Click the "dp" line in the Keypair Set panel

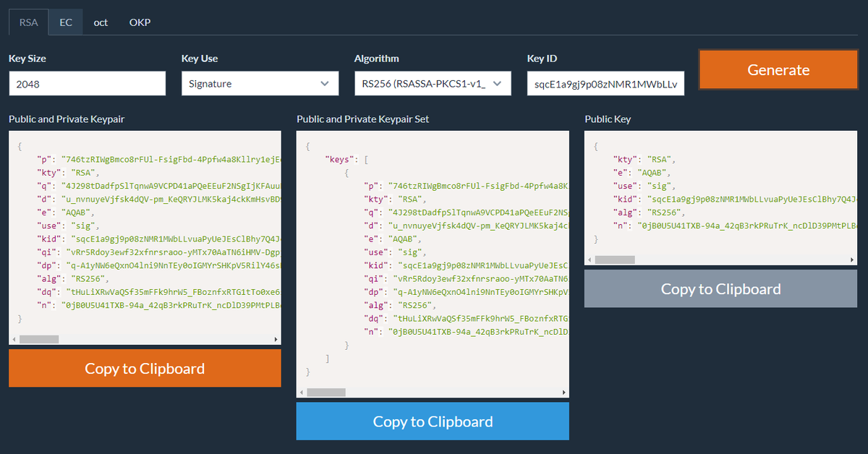(x=466, y=292)
